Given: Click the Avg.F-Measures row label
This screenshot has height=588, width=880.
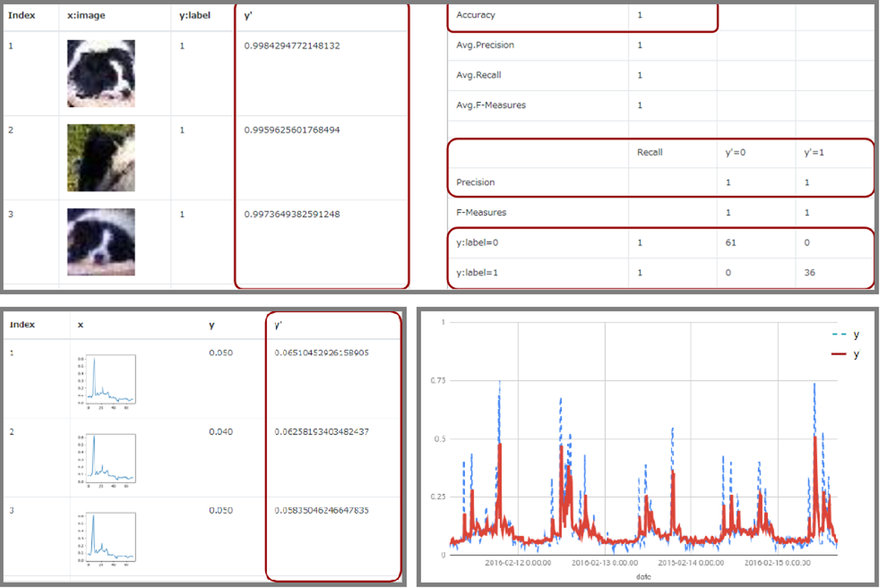Looking at the screenshot, I should coord(491,105).
